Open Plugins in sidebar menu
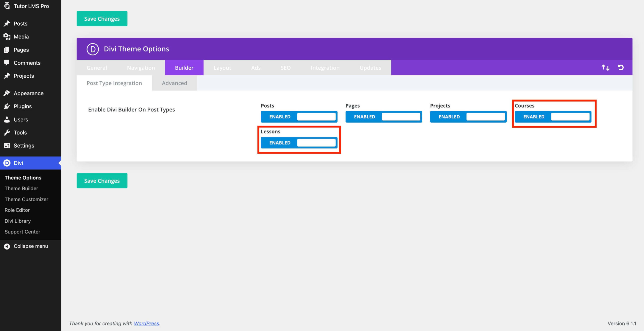 31,106
